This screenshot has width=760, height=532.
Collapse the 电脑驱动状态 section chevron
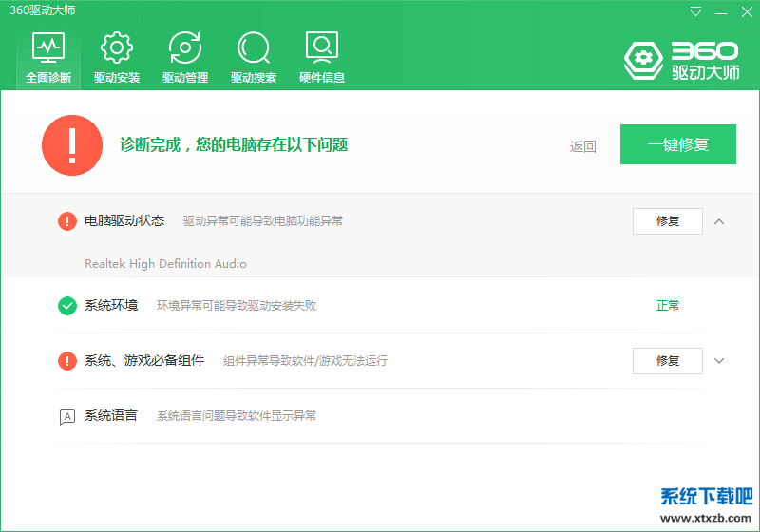click(719, 221)
